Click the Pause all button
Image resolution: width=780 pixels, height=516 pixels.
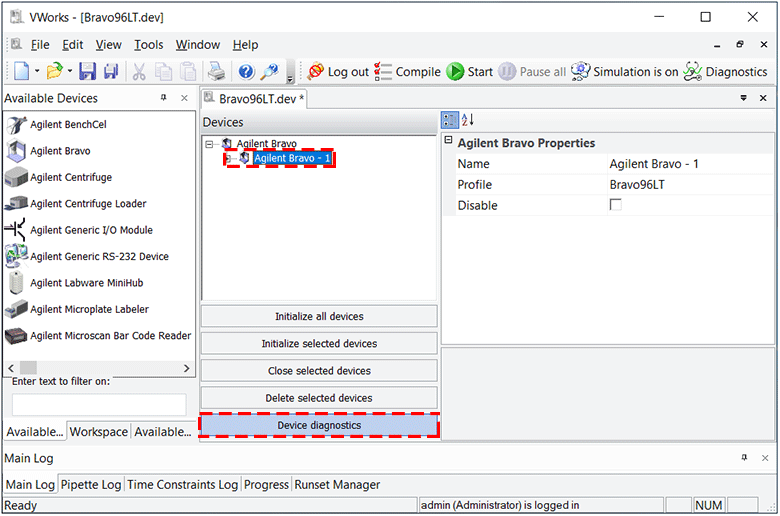point(532,72)
